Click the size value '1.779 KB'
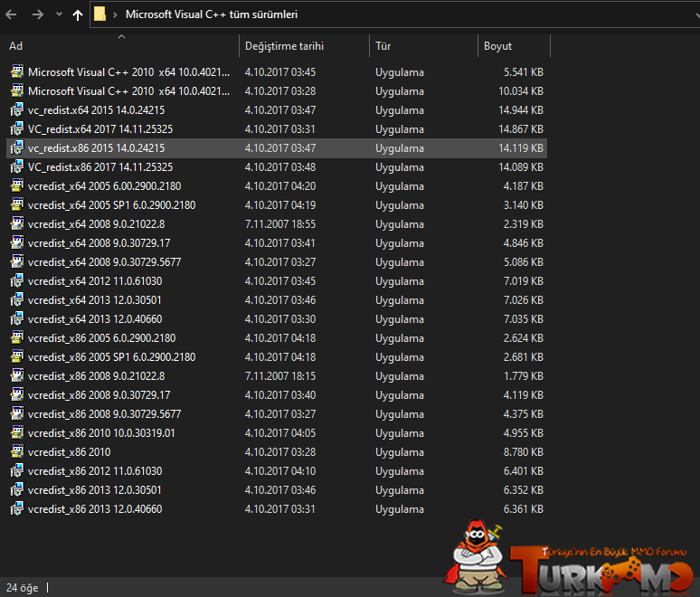Viewport: 700px width, 597px height. coord(524,376)
